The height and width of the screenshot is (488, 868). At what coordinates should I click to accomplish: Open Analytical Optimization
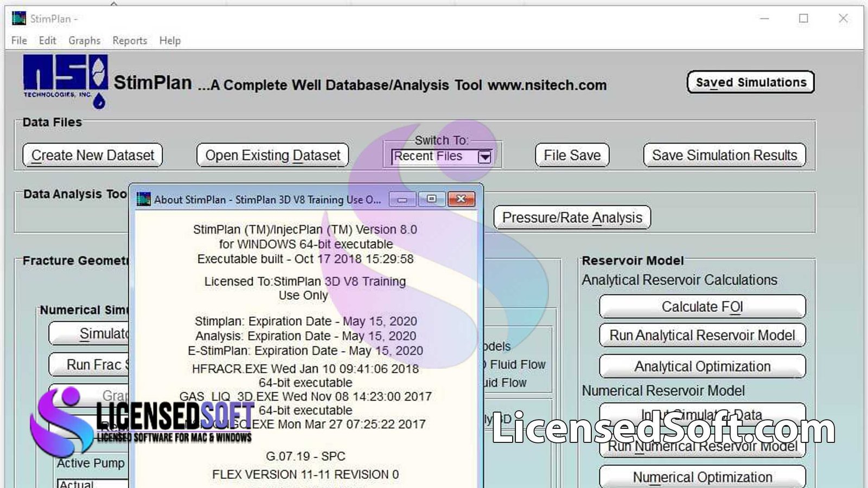tap(702, 367)
